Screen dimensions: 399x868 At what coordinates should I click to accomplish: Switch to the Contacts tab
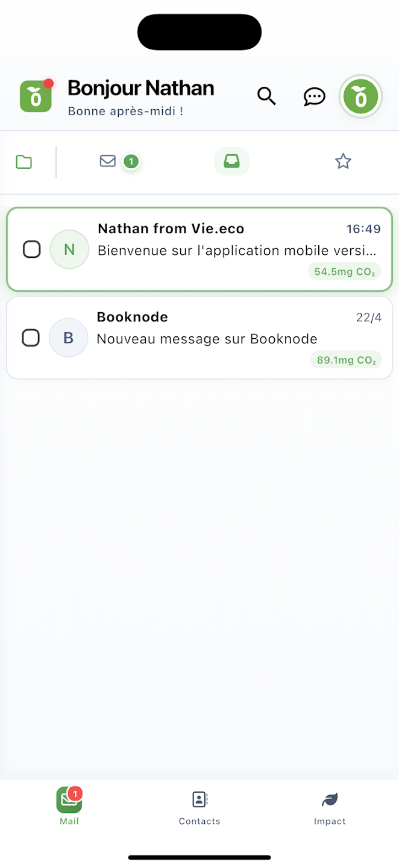click(199, 808)
